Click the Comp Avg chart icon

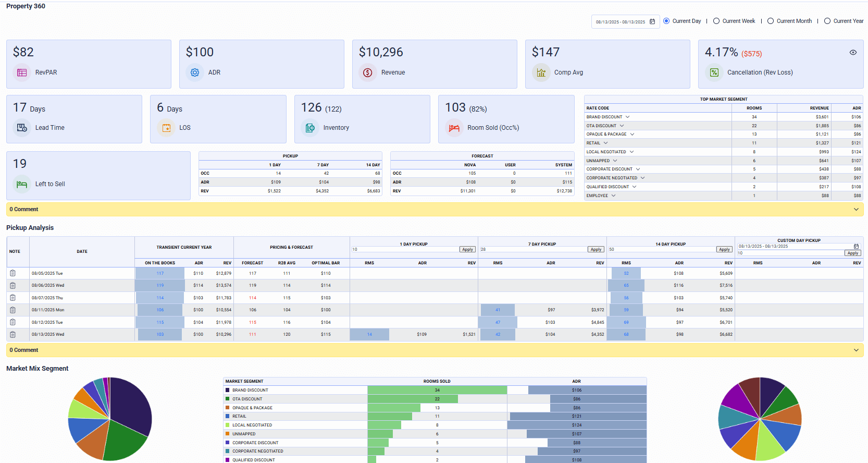click(x=541, y=73)
